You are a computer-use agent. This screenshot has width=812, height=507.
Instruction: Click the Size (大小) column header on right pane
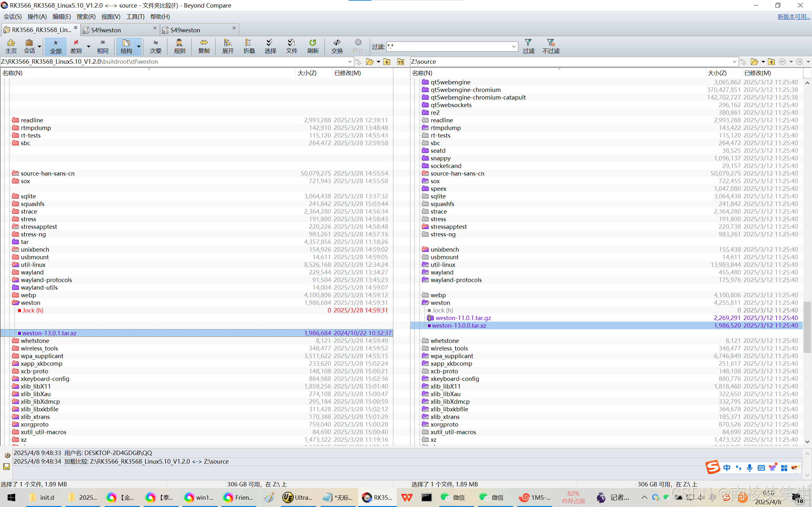(x=717, y=73)
